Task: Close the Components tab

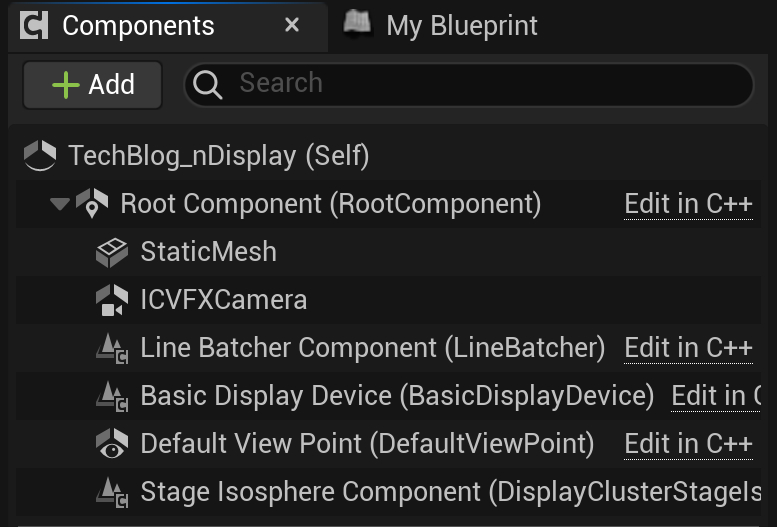Action: pos(292,25)
